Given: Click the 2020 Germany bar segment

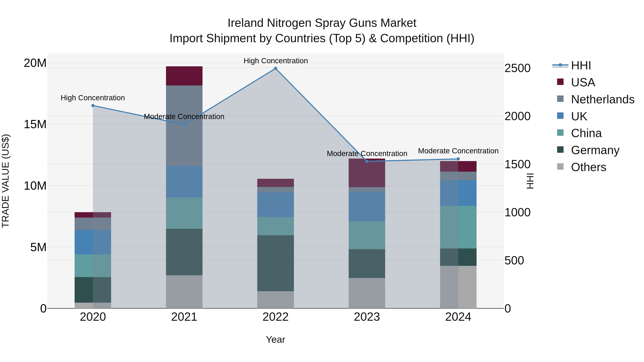Looking at the screenshot, I should coord(93,290).
